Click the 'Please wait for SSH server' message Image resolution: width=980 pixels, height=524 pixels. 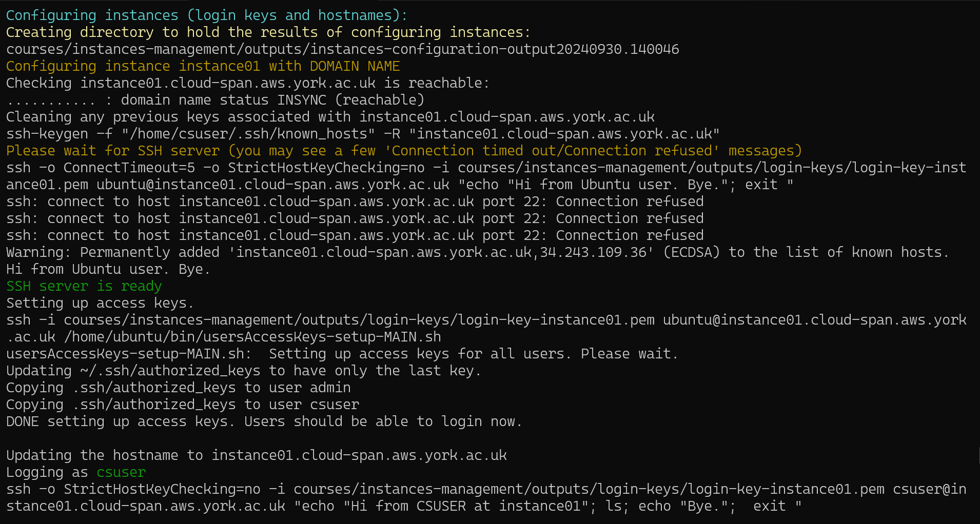click(404, 151)
